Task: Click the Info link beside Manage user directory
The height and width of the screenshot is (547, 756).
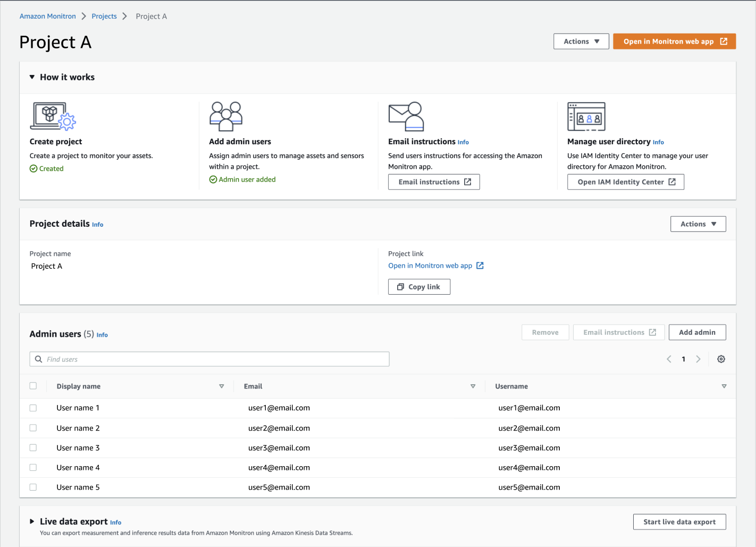Action: tap(658, 142)
